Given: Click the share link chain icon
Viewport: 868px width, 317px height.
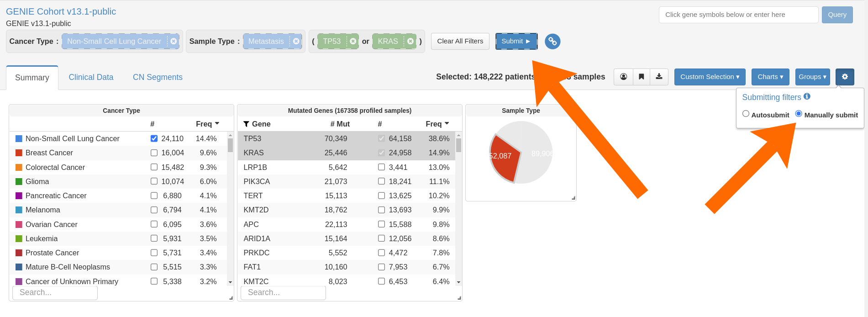Looking at the screenshot, I should click(552, 42).
